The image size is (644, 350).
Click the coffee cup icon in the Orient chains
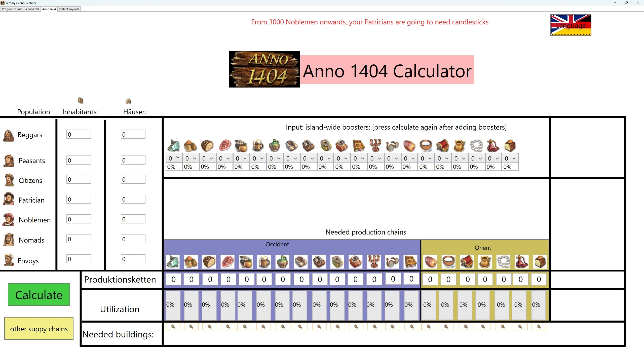coord(485,262)
